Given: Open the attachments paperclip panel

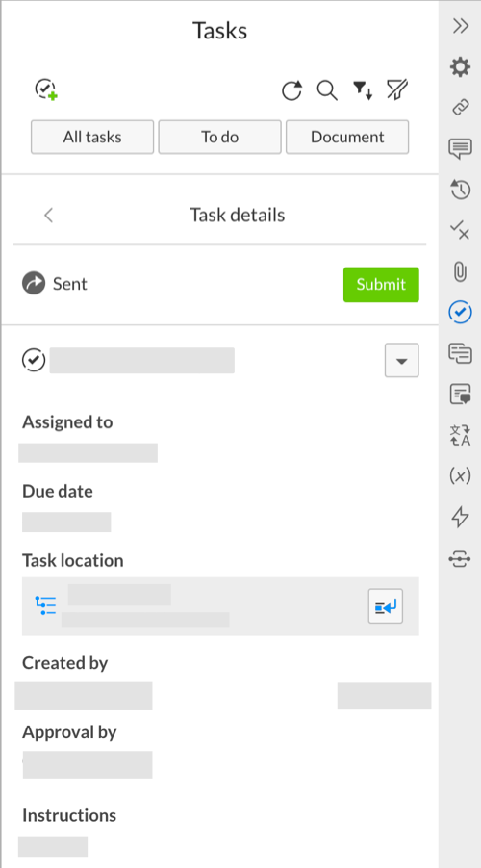Looking at the screenshot, I should click(x=461, y=271).
